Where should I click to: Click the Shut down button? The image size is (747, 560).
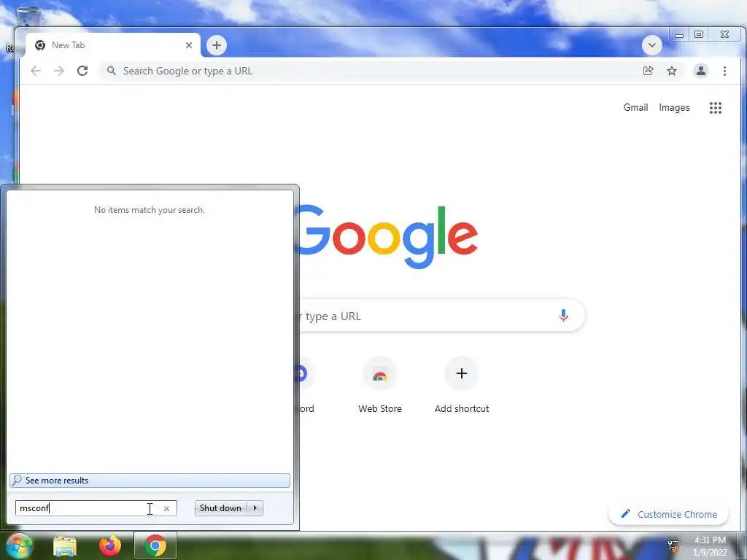pyautogui.click(x=220, y=508)
